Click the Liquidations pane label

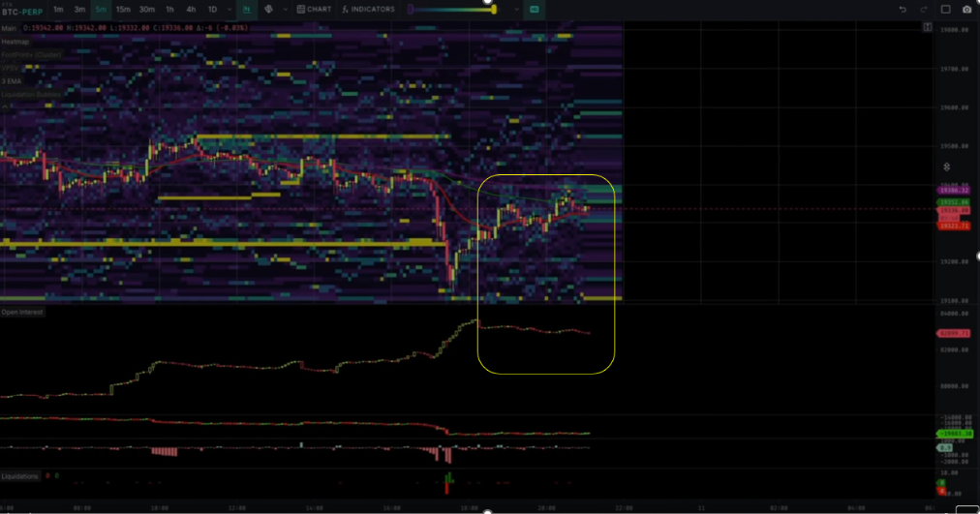click(x=19, y=476)
